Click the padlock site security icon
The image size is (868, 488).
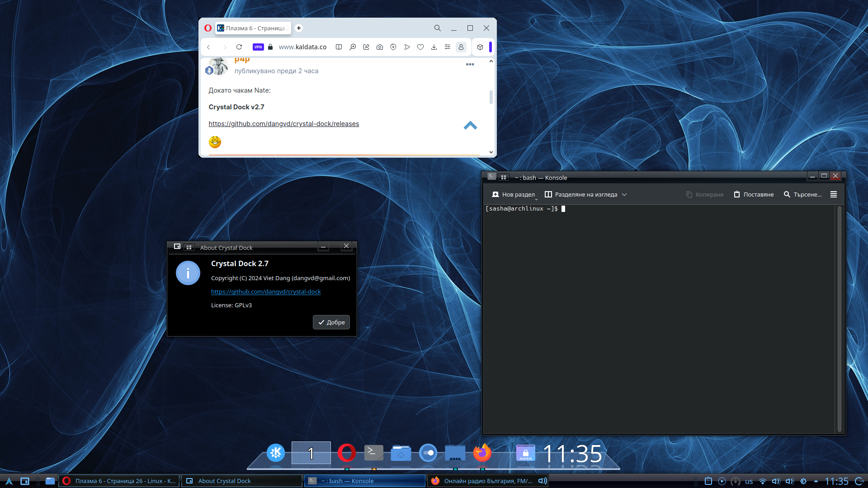click(x=270, y=47)
